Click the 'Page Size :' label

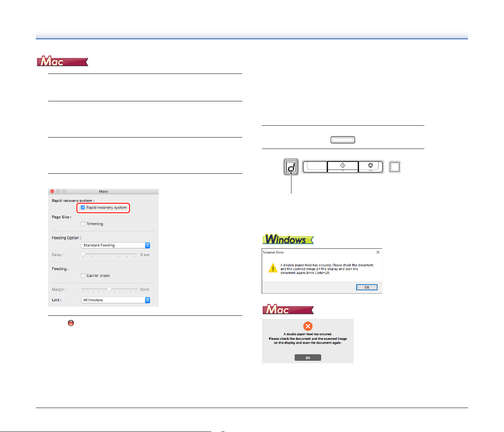62,217
